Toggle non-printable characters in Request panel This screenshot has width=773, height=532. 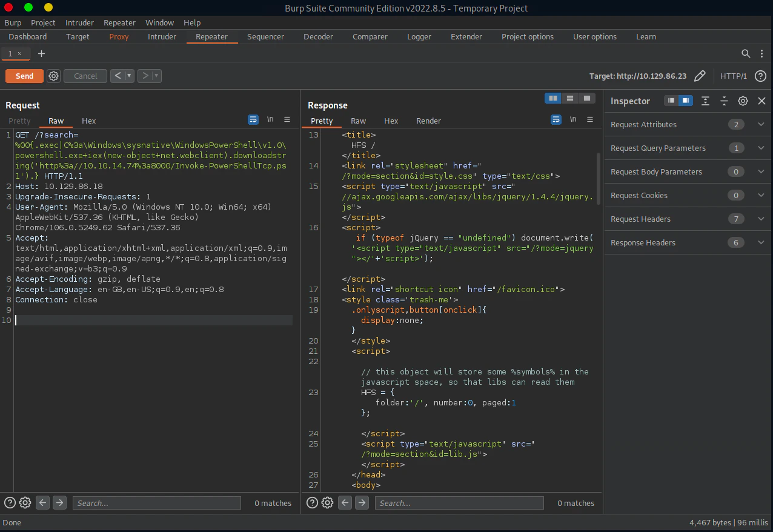(270, 119)
